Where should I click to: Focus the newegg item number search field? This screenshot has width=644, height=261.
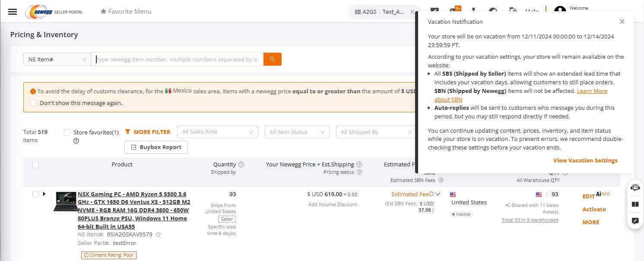[x=177, y=59]
